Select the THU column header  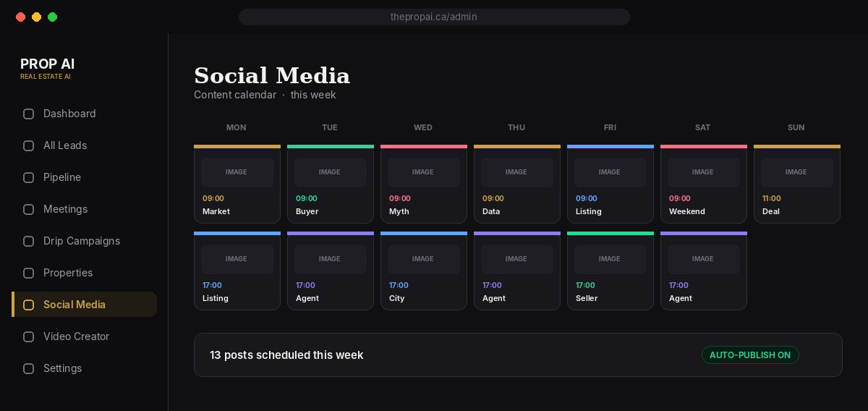tap(516, 127)
